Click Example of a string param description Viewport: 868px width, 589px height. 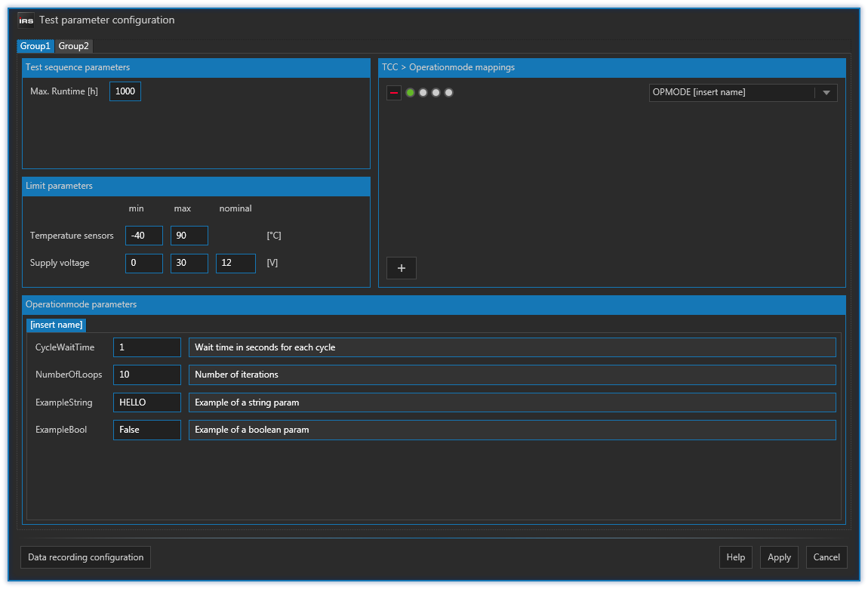(x=512, y=402)
